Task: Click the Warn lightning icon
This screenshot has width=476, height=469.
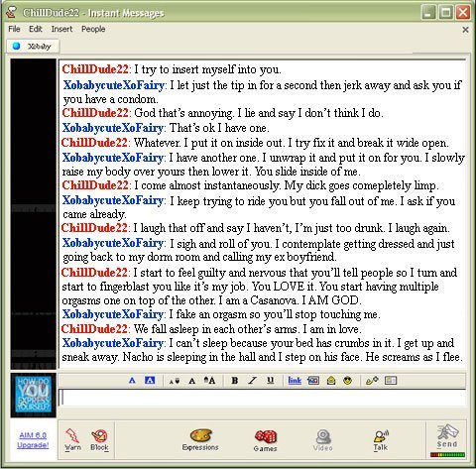Action: point(72,439)
